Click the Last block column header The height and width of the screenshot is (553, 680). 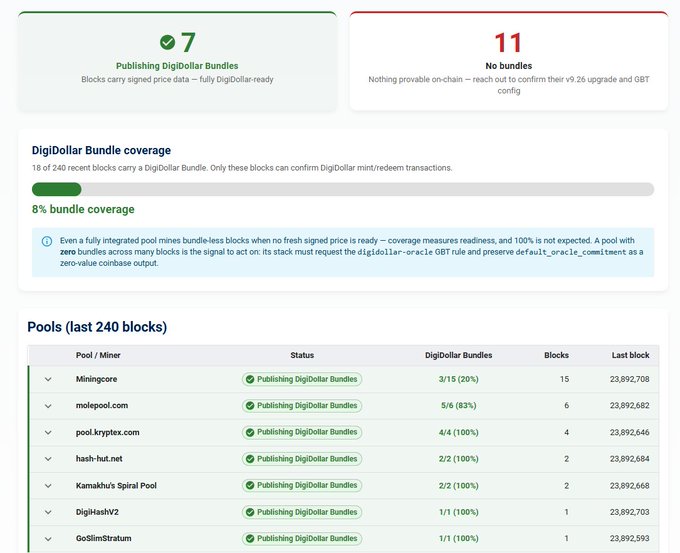631,355
